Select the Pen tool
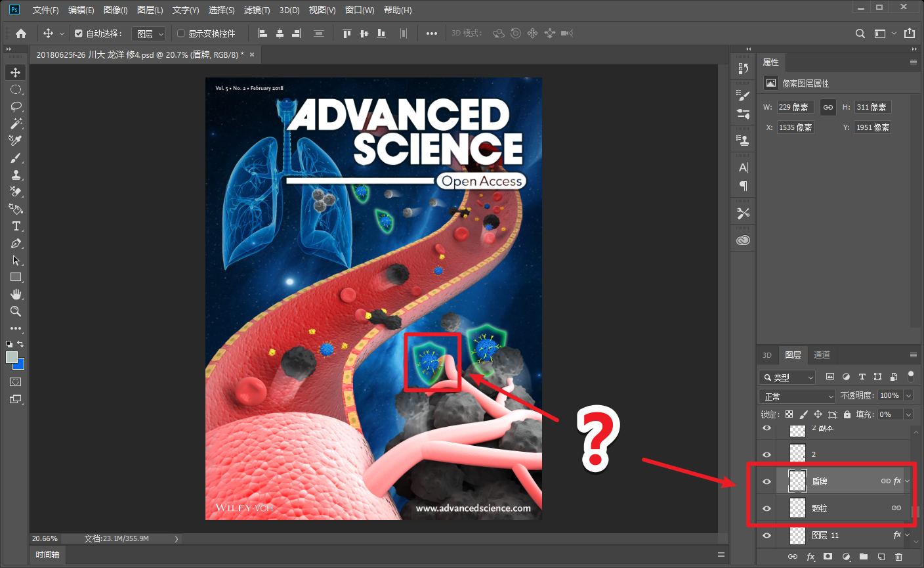This screenshot has width=924, height=568. click(x=16, y=243)
